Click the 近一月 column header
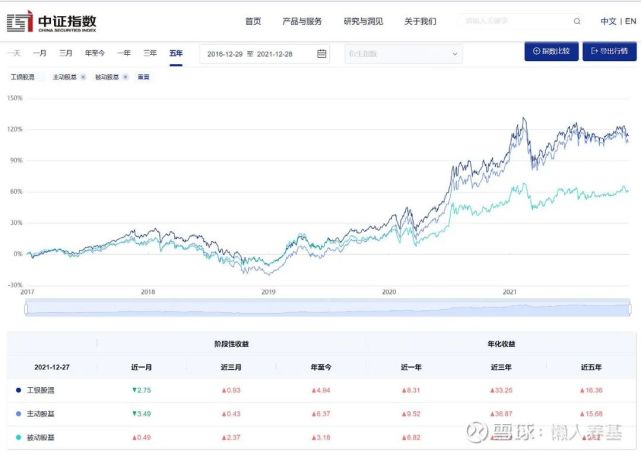The image size is (641, 452). point(141,367)
